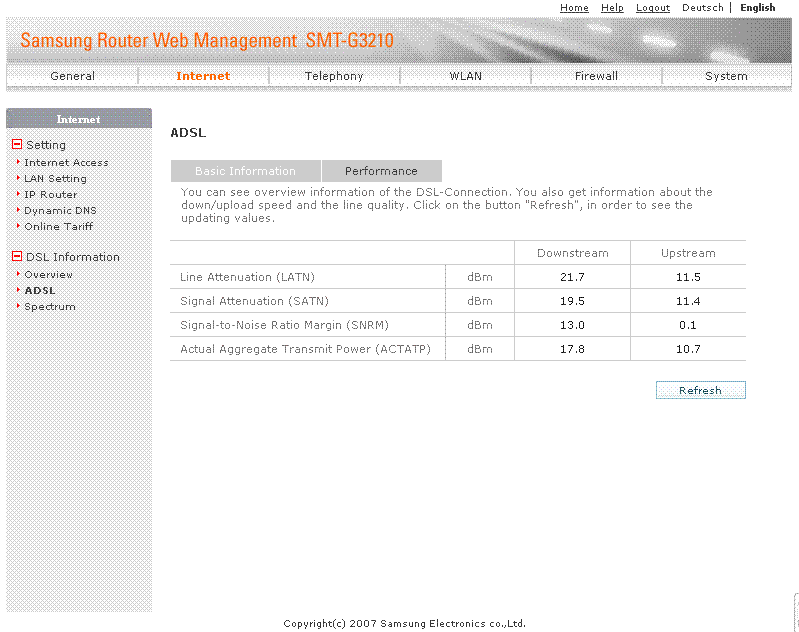
Task: Click the Samsung Router Web Management title
Action: tap(207, 40)
